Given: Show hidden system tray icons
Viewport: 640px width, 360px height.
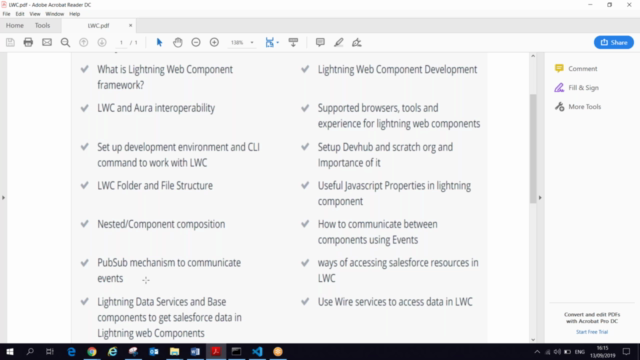Looking at the screenshot, I should [537, 352].
